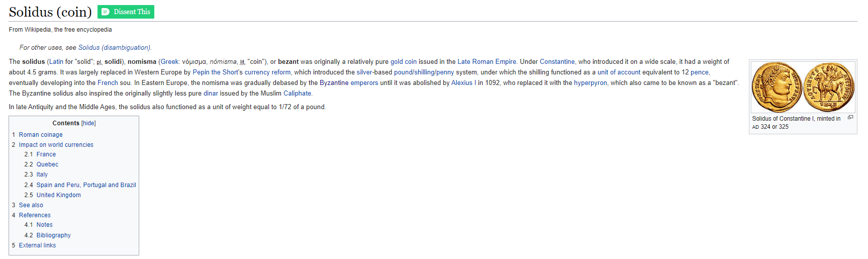Open the Bibliography contents entry
Image resolution: width=868 pixels, height=259 pixels.
[53, 235]
